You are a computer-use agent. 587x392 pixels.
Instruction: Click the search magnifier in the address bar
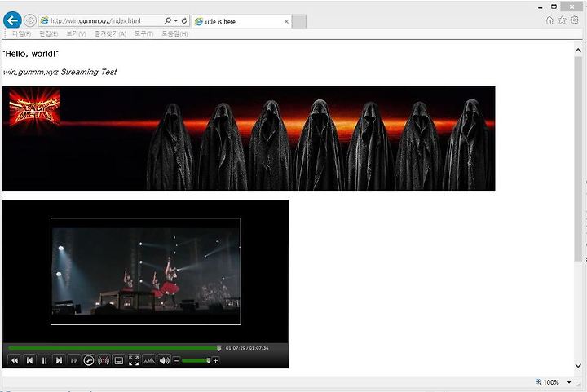pos(168,21)
